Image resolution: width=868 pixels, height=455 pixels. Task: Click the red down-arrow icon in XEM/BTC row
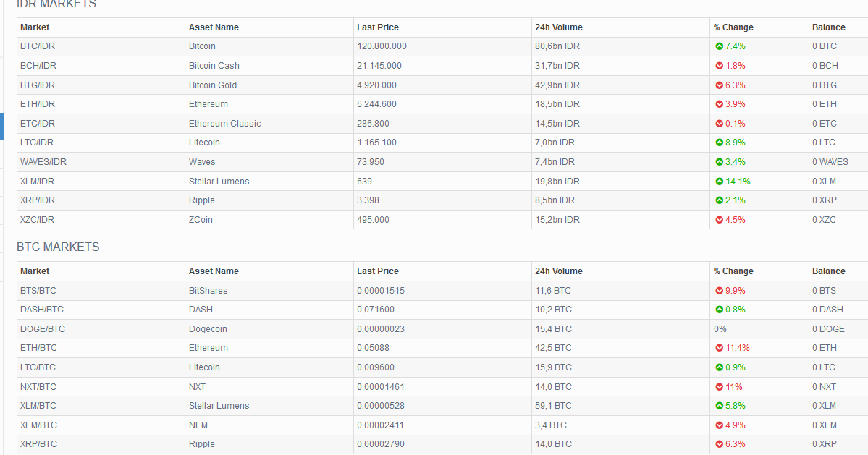719,425
